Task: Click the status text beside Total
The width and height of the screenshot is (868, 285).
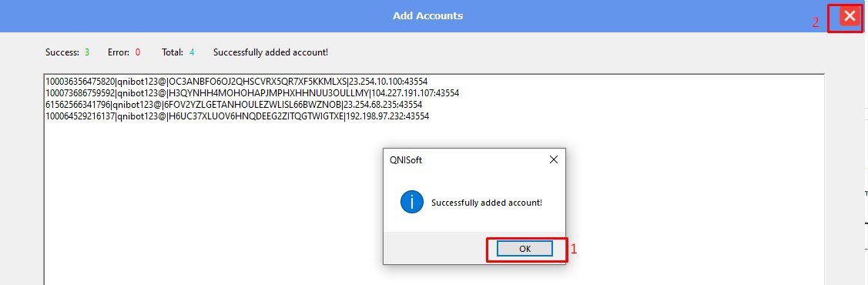Action: (270, 52)
